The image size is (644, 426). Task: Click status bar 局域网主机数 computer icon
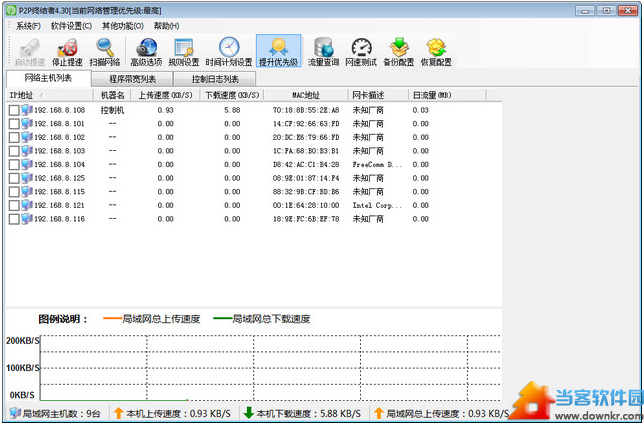15,413
